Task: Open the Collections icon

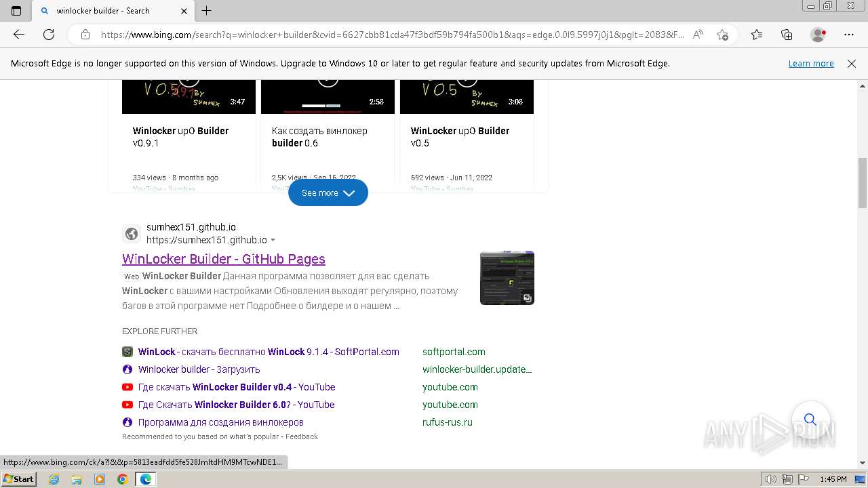Action: (x=787, y=35)
